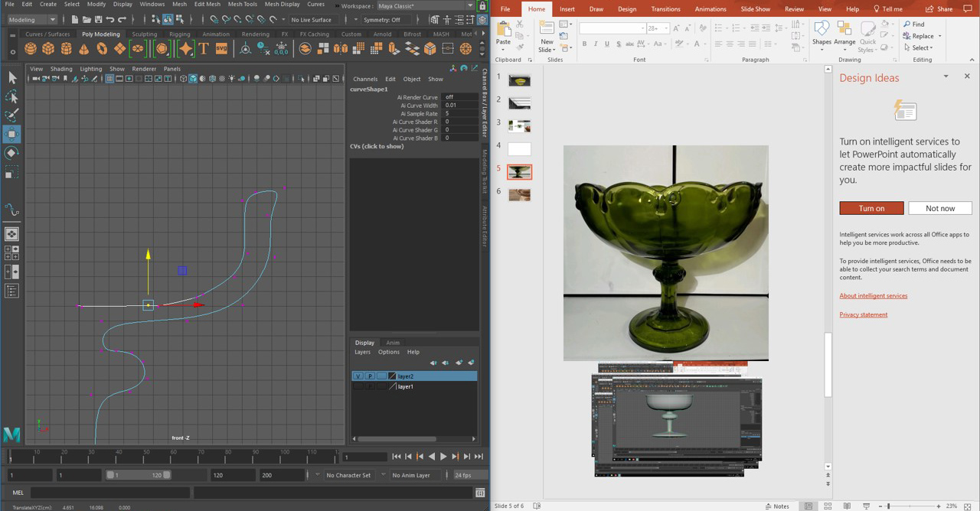Screen dimensions: 980x511
Task: Toggle playback P box for layer1
Action: [370, 386]
